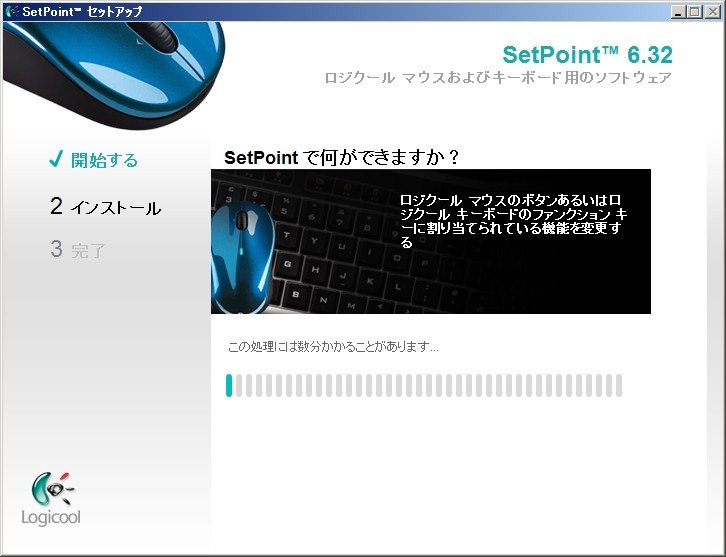Click the banner description about ファンクション キー
This screenshot has width=726, height=557.
pyautogui.click(x=513, y=221)
